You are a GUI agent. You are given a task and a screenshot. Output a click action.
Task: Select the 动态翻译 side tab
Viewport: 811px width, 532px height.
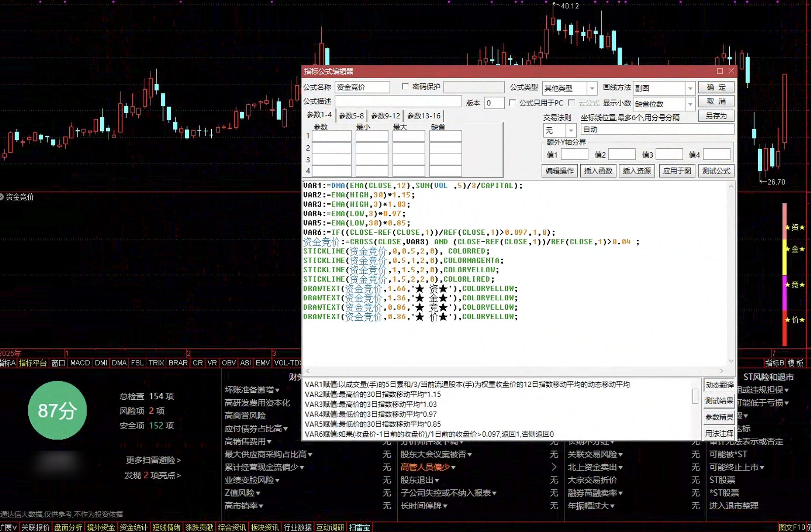coord(719,385)
